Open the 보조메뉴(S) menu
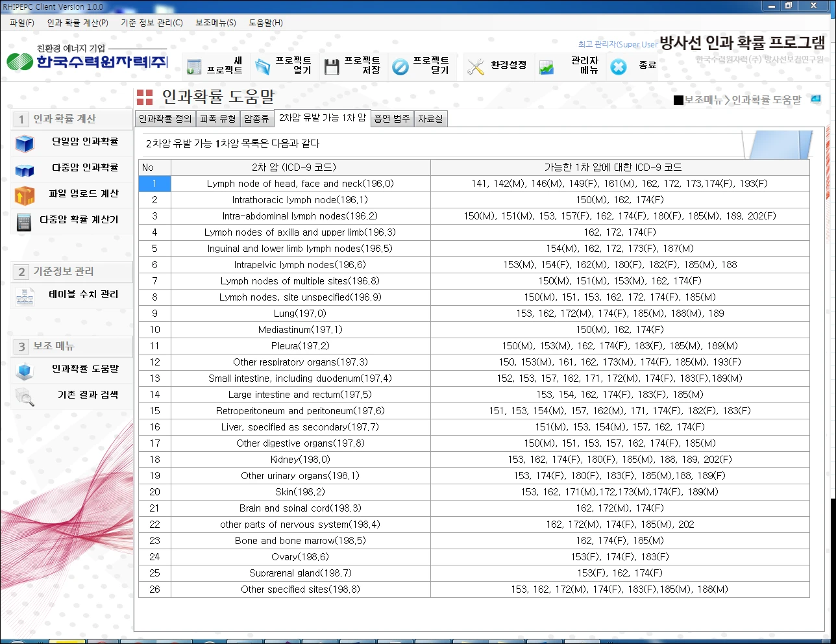The height and width of the screenshot is (644, 836). click(215, 23)
